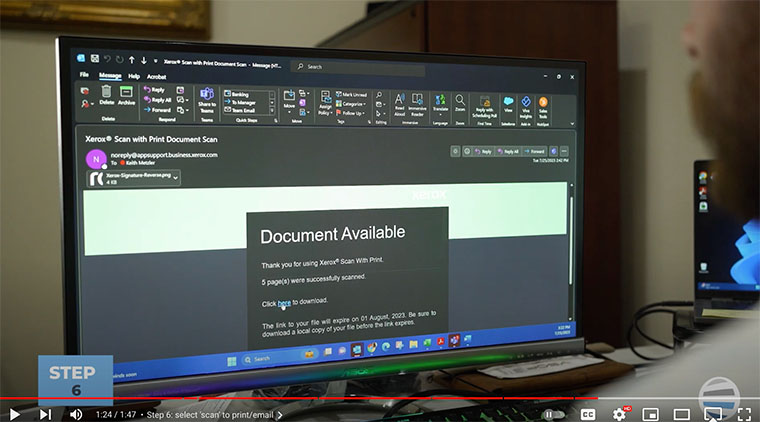Skip to the next video

(45, 414)
